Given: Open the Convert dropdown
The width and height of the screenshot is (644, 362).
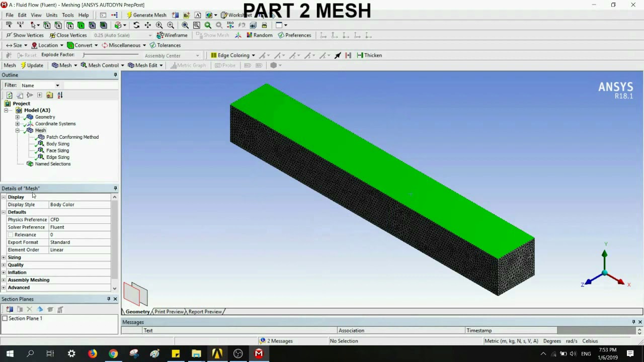Looking at the screenshot, I should coord(83,45).
